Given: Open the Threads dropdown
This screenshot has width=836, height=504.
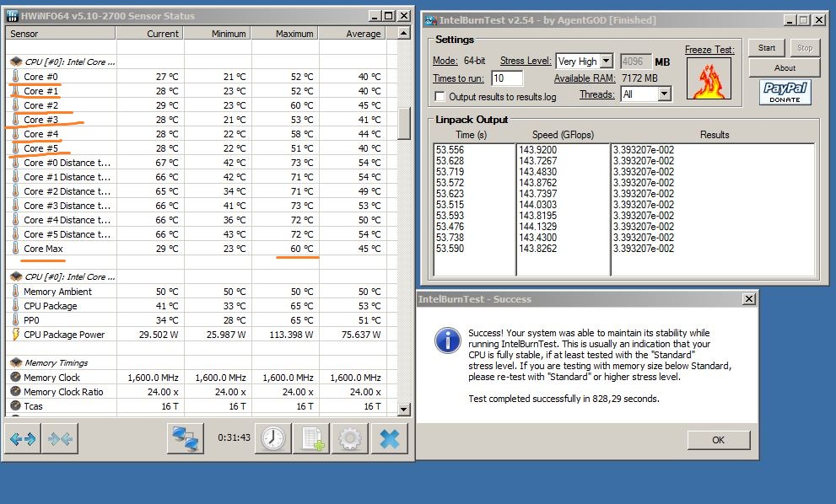Looking at the screenshot, I should pyautogui.click(x=664, y=94).
